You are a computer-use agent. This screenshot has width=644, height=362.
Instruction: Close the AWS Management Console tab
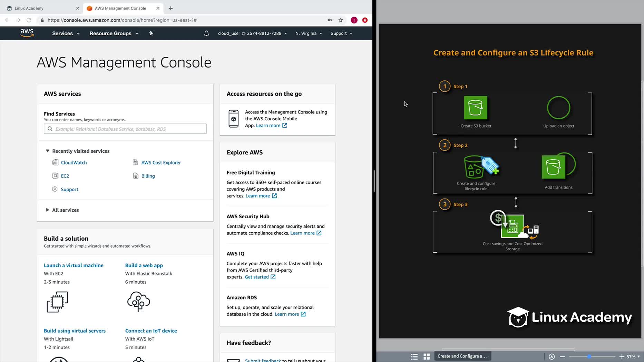pyautogui.click(x=158, y=8)
